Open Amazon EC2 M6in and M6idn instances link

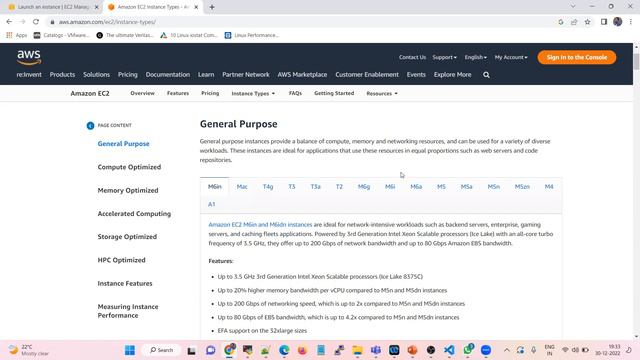pyautogui.click(x=260, y=224)
